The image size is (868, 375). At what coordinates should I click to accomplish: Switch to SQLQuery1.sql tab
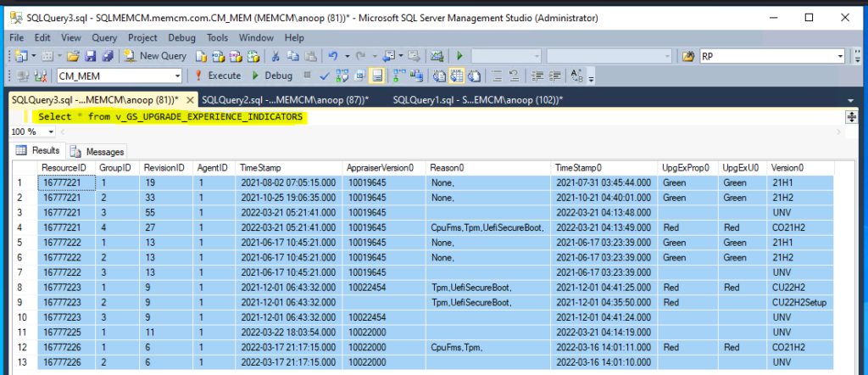click(x=478, y=100)
